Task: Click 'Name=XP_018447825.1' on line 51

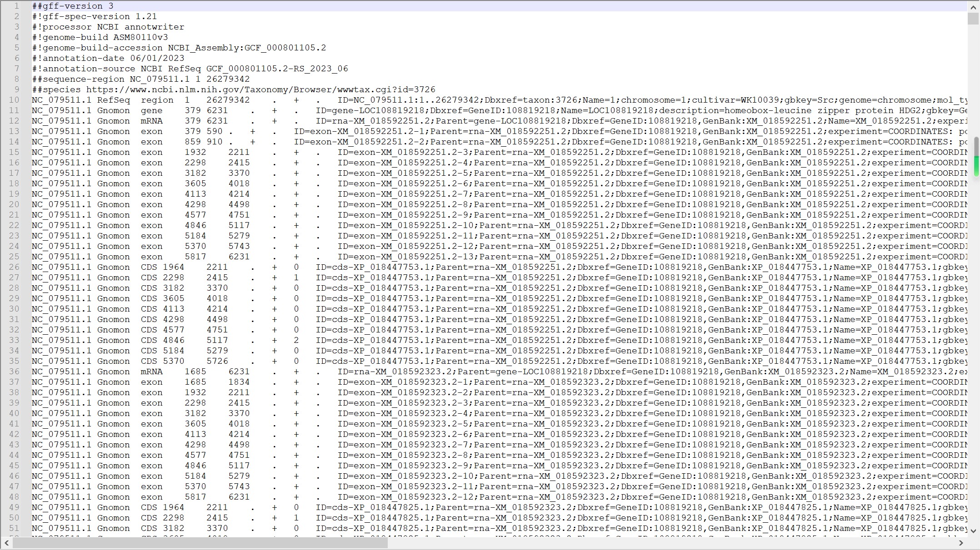Action: point(885,528)
